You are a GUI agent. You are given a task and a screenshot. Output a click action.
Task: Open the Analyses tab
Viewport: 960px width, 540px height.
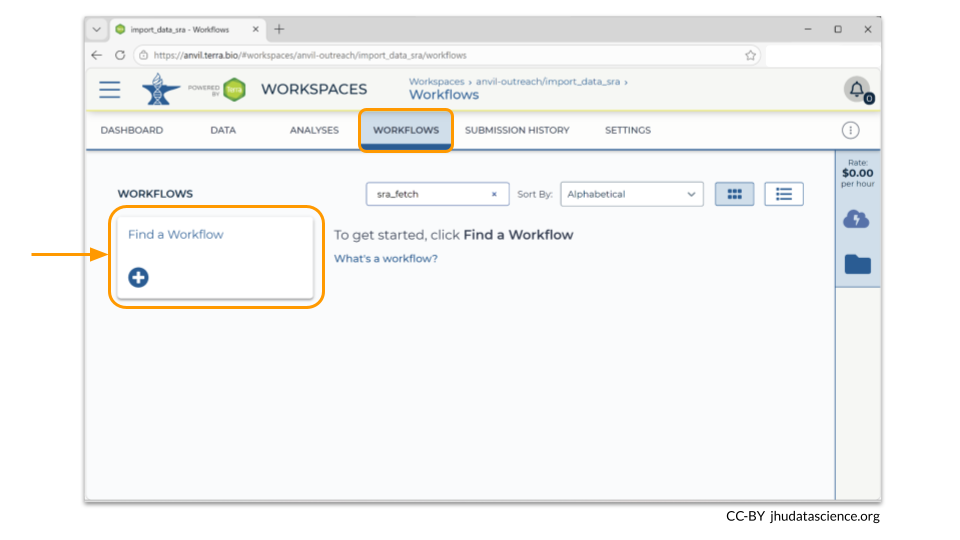[314, 130]
